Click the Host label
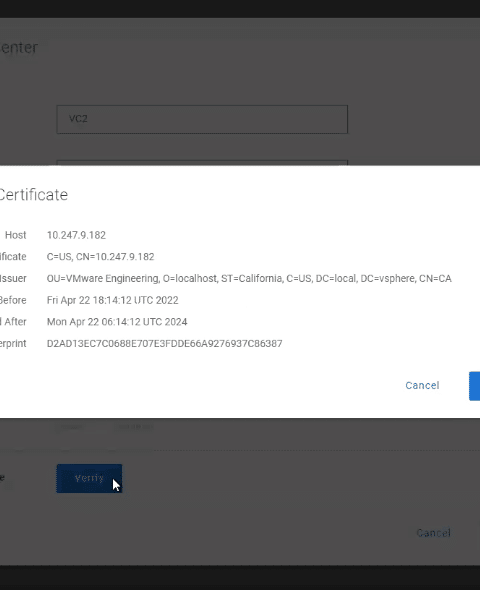 (15, 235)
